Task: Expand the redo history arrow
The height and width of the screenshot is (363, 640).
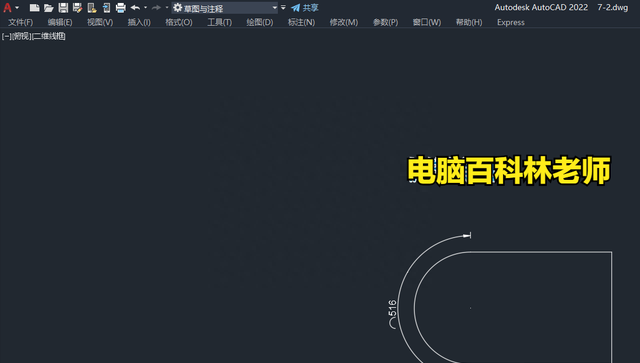Action: 167,8
